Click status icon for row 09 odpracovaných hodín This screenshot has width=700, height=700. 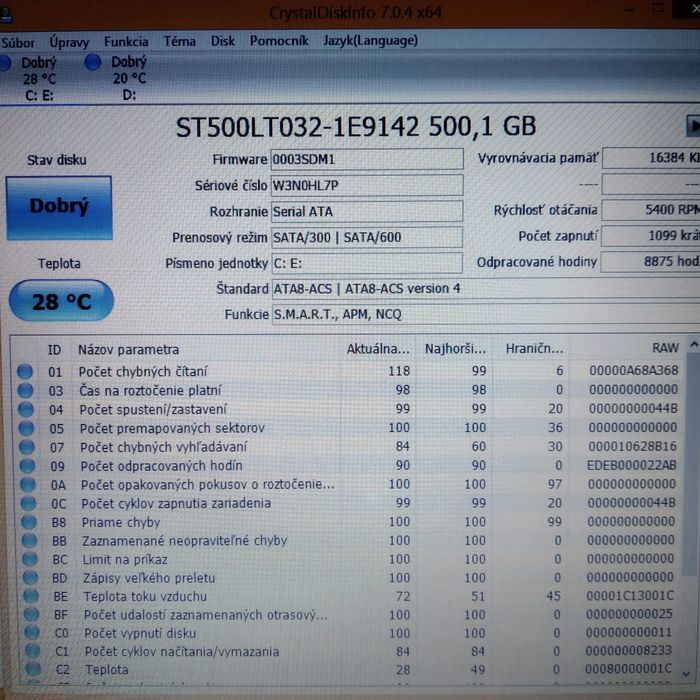27,466
